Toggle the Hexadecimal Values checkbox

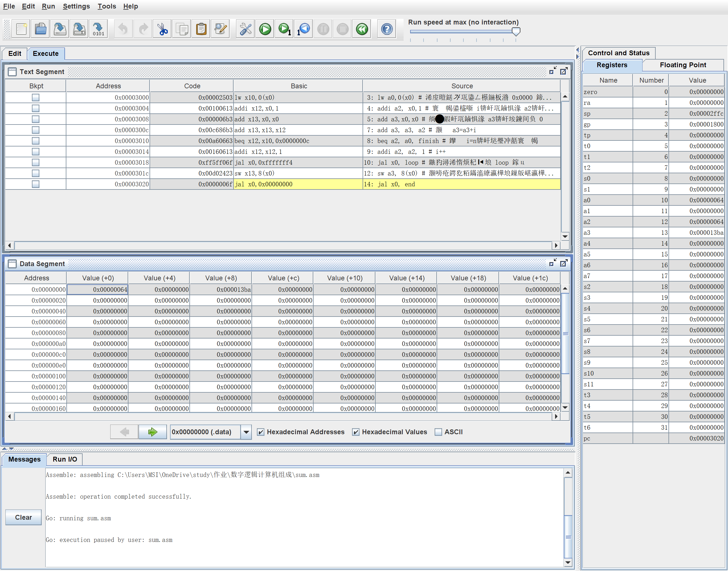(x=356, y=432)
